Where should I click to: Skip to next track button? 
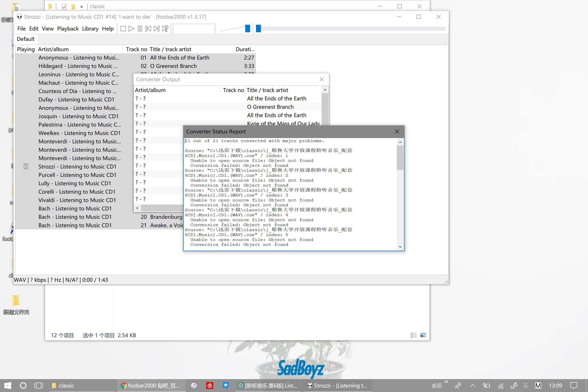click(x=156, y=29)
